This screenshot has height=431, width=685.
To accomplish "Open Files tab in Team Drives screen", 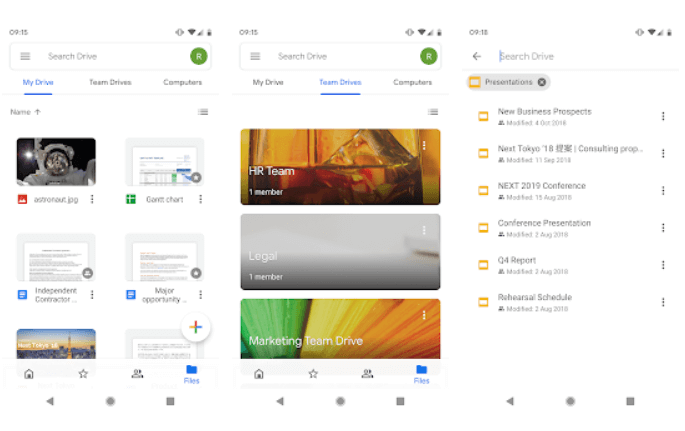I will coord(421,375).
